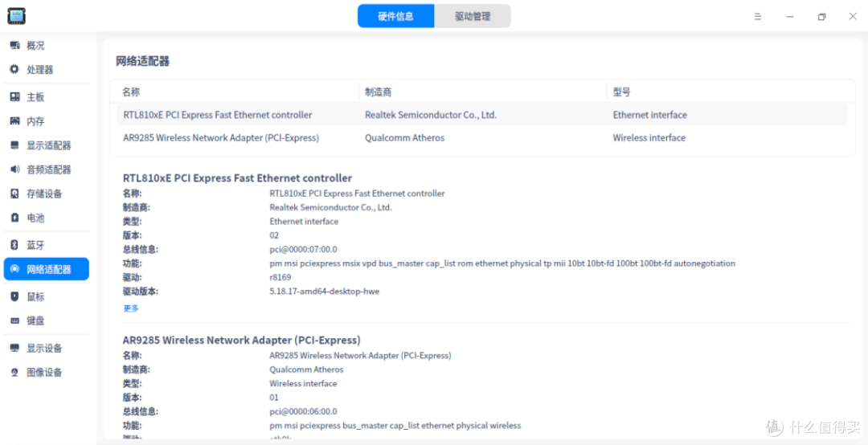The image size is (868, 445).
Task: Click the bold AR9285 section heading
Action: pos(241,340)
